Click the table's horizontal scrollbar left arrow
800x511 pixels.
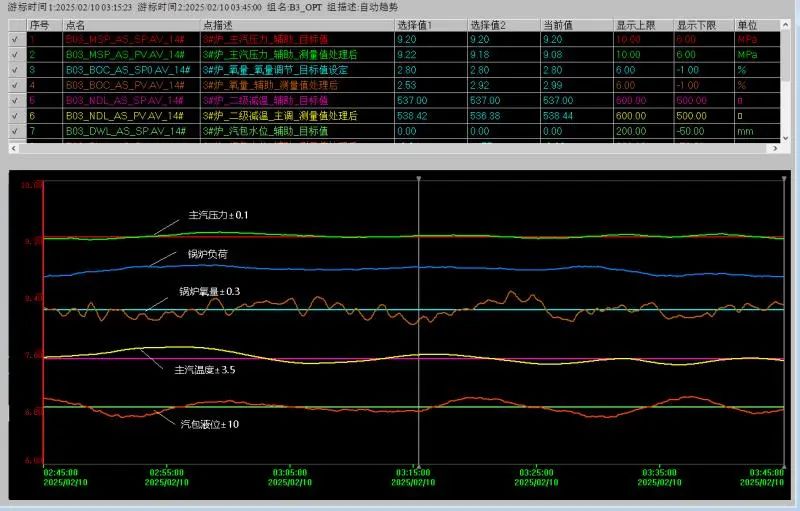pyautogui.click(x=14, y=149)
